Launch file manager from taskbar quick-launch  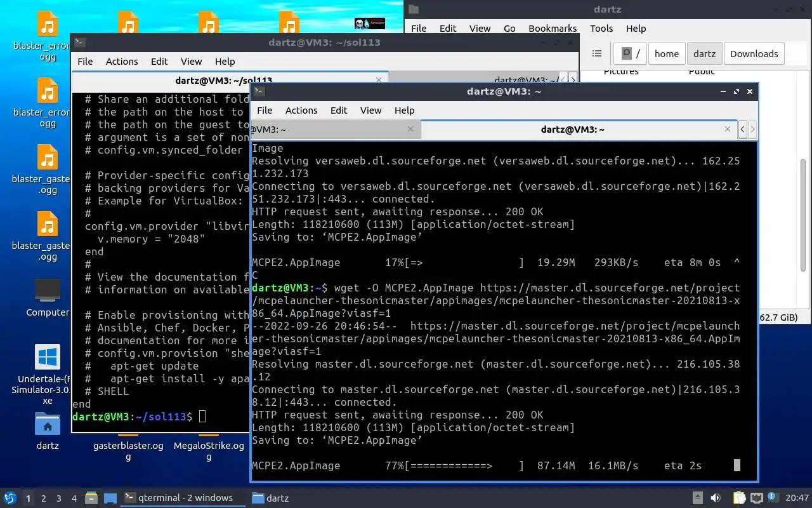[91, 498]
